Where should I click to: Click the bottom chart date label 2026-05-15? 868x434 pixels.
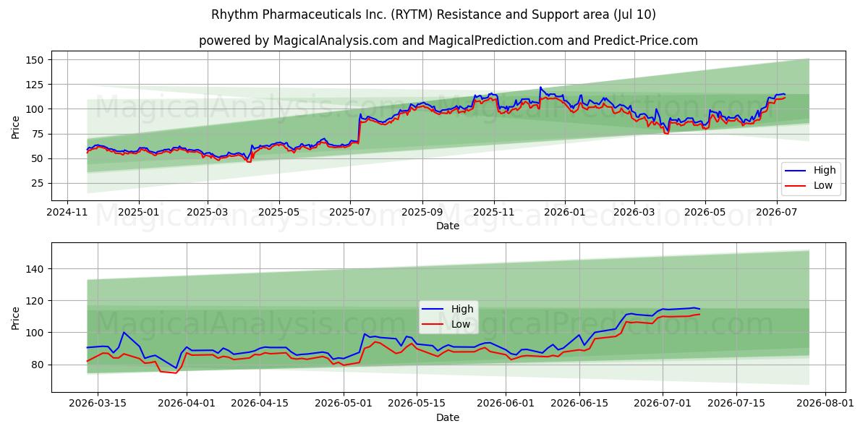tap(417, 404)
